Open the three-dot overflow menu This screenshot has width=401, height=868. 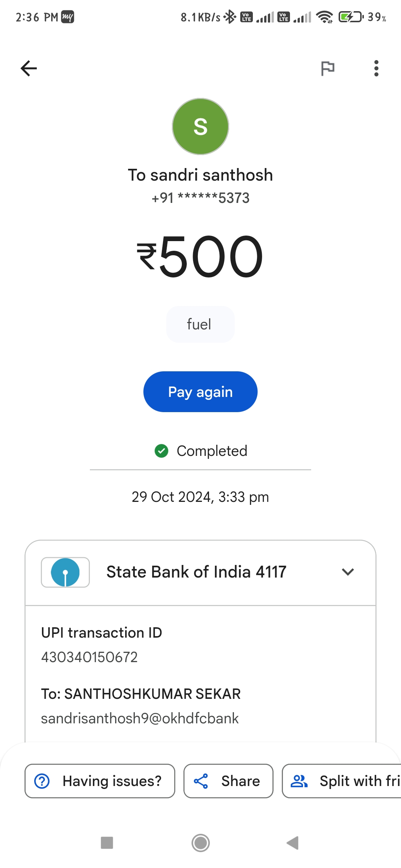(x=376, y=68)
